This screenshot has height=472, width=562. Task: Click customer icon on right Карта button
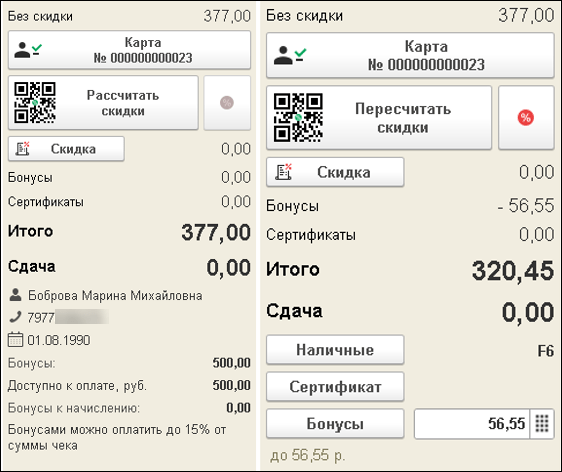[x=290, y=56]
